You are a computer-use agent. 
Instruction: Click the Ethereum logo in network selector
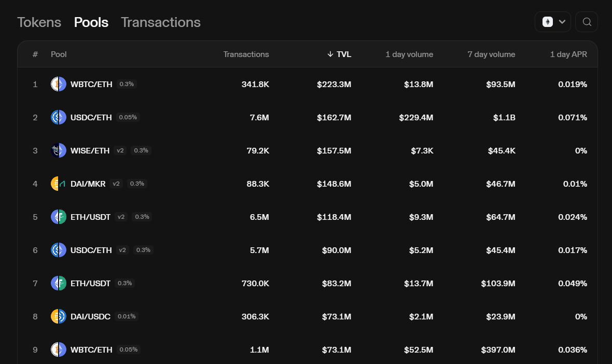click(547, 22)
